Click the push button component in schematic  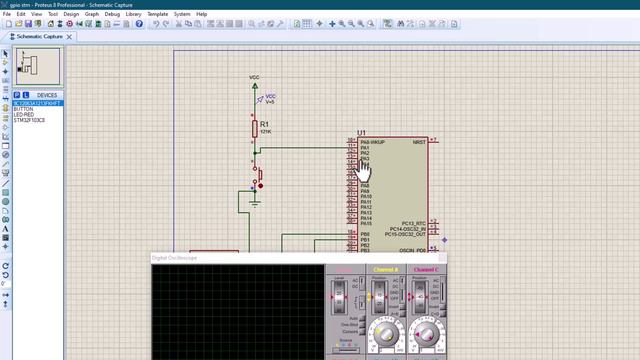257,175
